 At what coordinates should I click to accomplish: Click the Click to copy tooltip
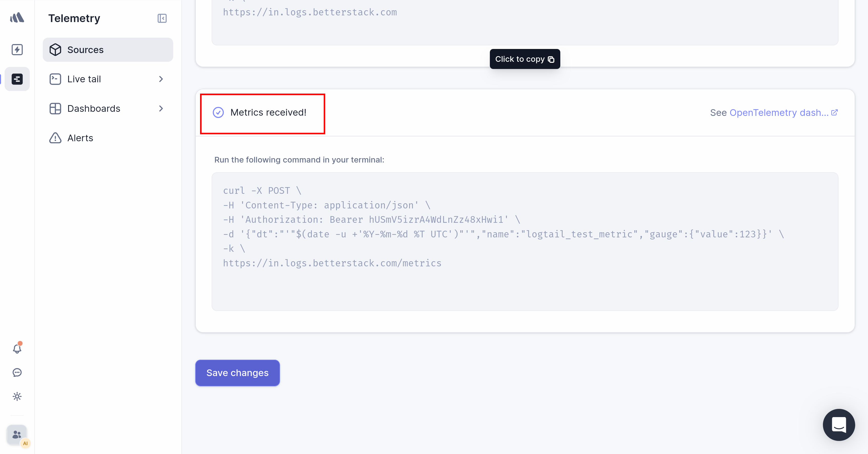[525, 59]
